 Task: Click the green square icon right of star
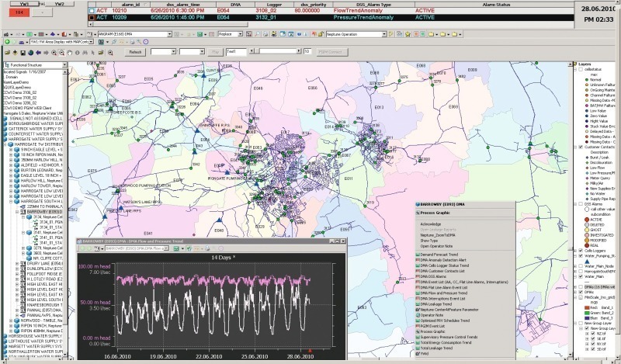[x=422, y=34]
